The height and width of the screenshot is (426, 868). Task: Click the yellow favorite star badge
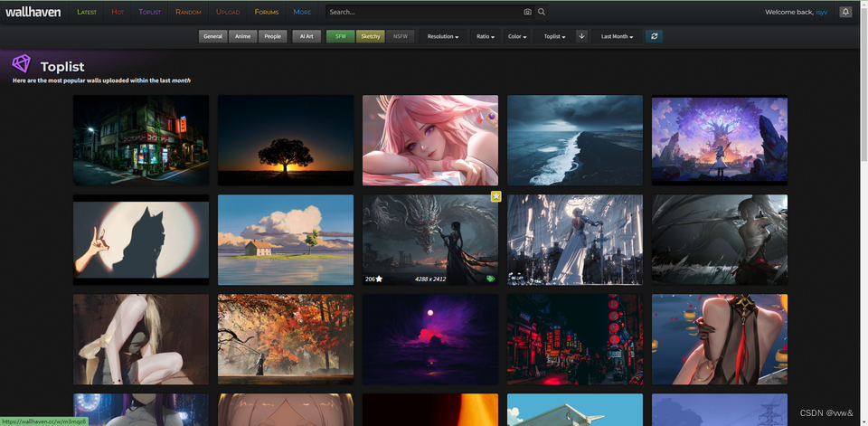tap(496, 196)
